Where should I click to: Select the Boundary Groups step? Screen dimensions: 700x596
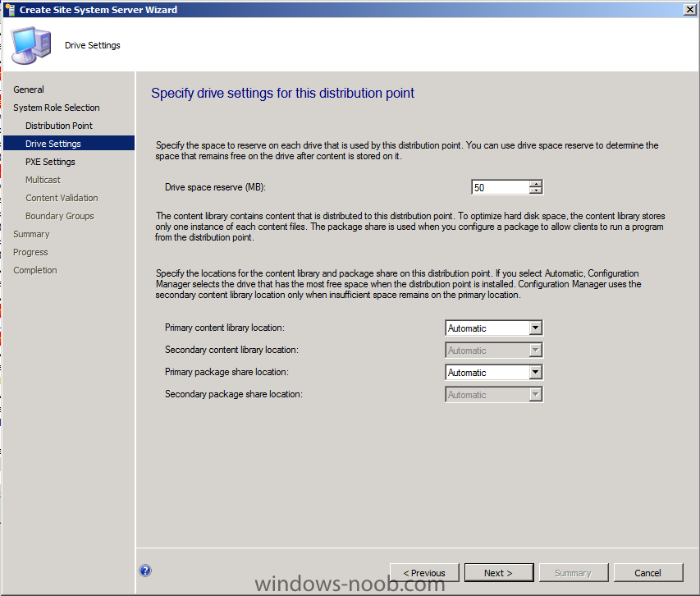click(59, 216)
